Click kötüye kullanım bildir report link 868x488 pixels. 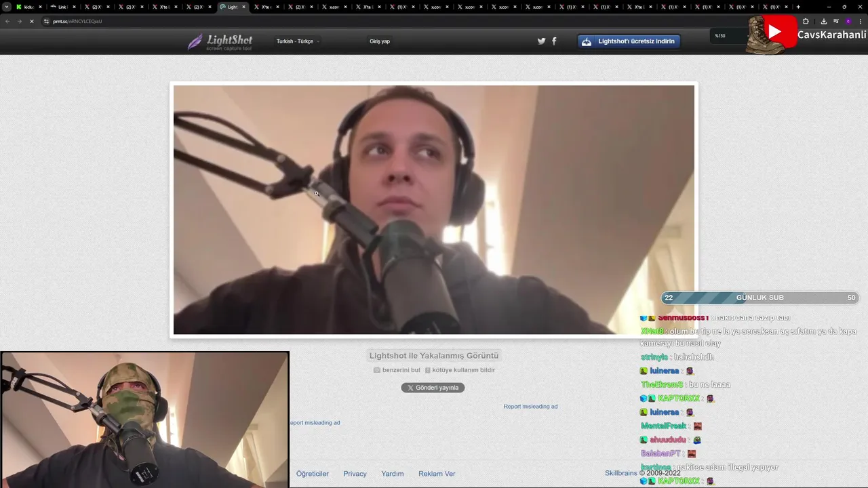coord(460,370)
